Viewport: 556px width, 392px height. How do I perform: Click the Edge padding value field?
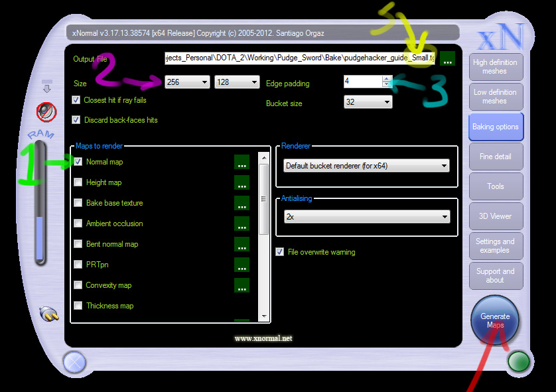pyautogui.click(x=363, y=82)
